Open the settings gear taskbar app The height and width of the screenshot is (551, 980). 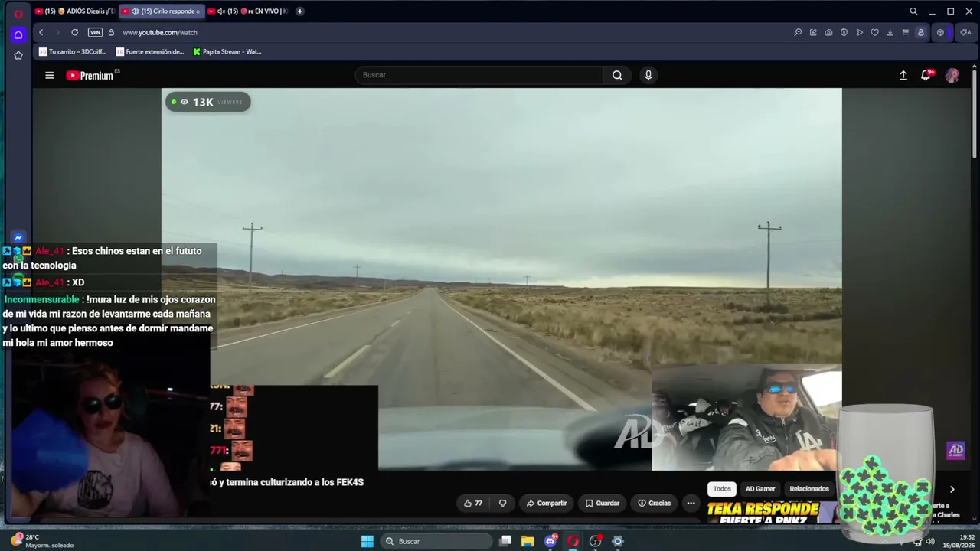[618, 541]
